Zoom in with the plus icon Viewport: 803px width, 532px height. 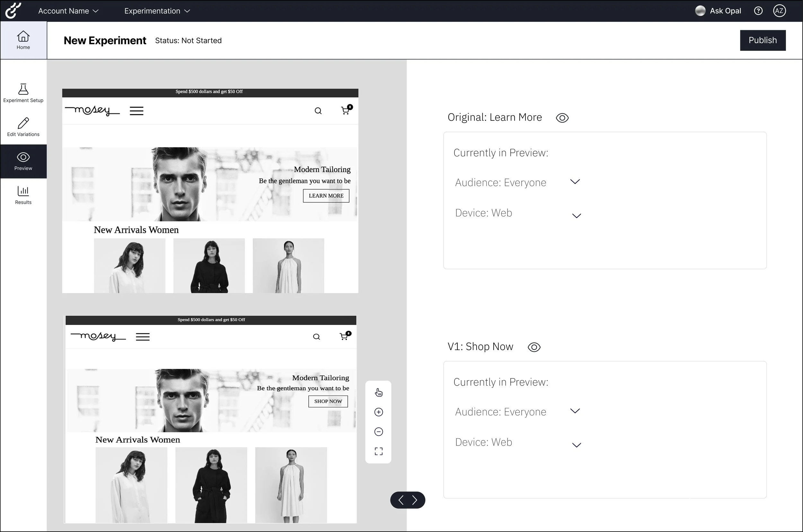[378, 412]
